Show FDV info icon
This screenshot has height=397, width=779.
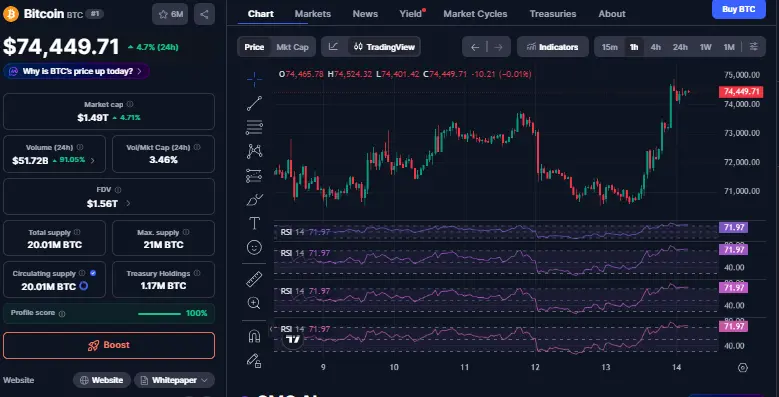click(x=118, y=190)
